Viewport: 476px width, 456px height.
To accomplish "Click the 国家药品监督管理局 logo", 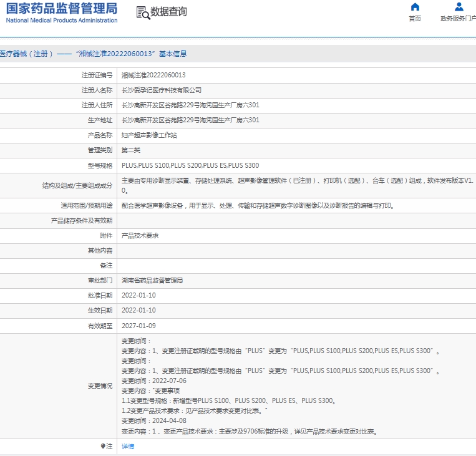I will [62, 8].
